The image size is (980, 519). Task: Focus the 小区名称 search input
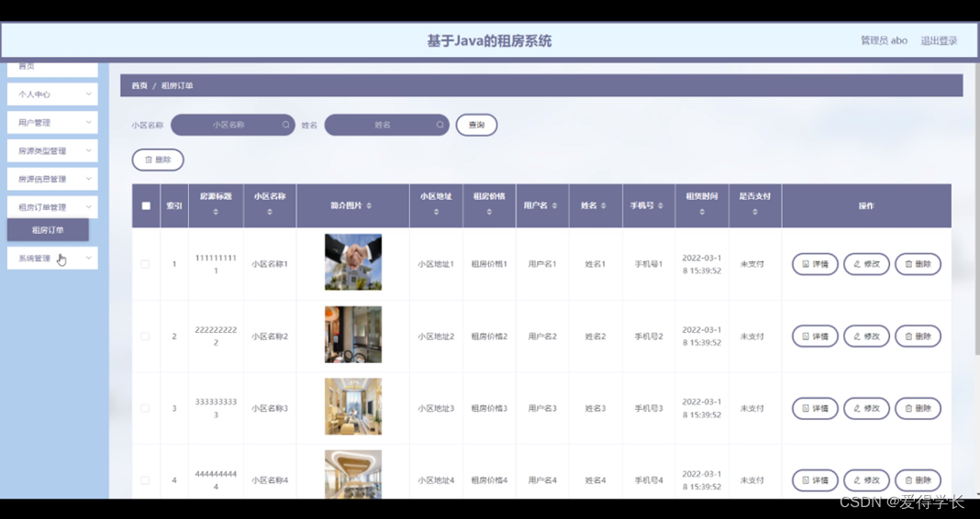pos(232,125)
